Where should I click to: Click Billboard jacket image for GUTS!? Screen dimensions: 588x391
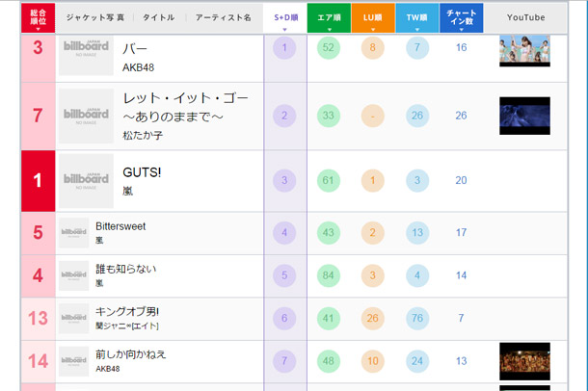point(86,180)
